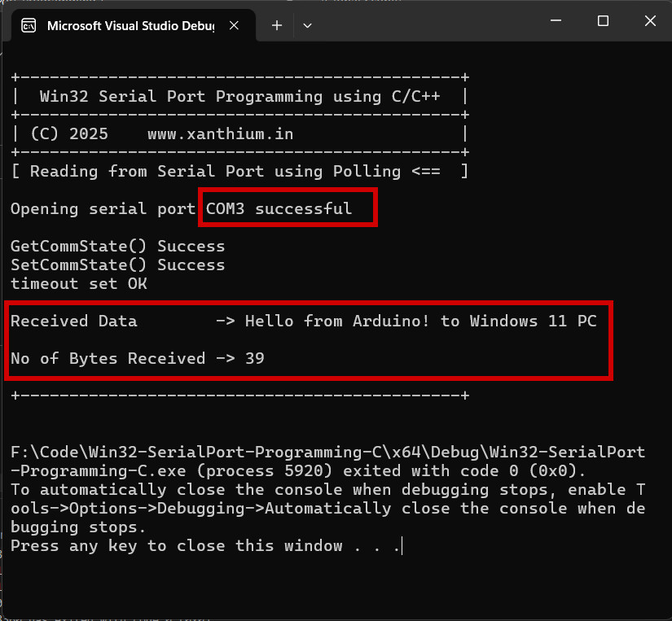Close the terminal window
Viewport: 672px width, 621px height.
click(650, 20)
